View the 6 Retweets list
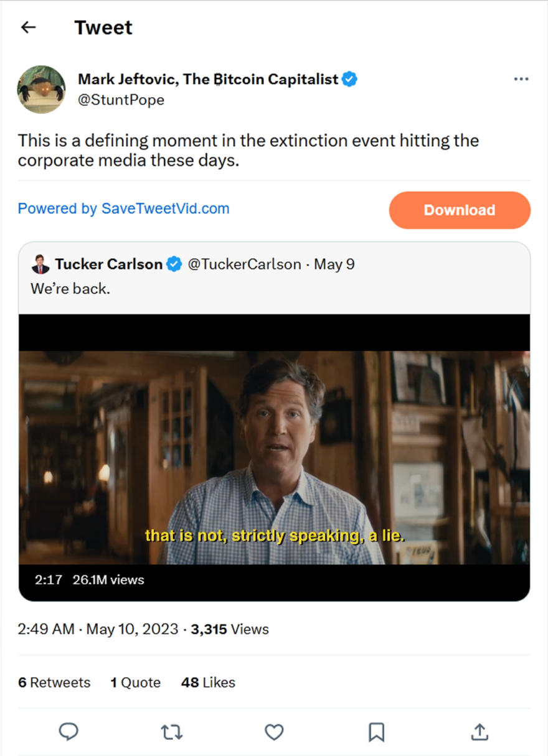548x756 pixels. pos(54,683)
